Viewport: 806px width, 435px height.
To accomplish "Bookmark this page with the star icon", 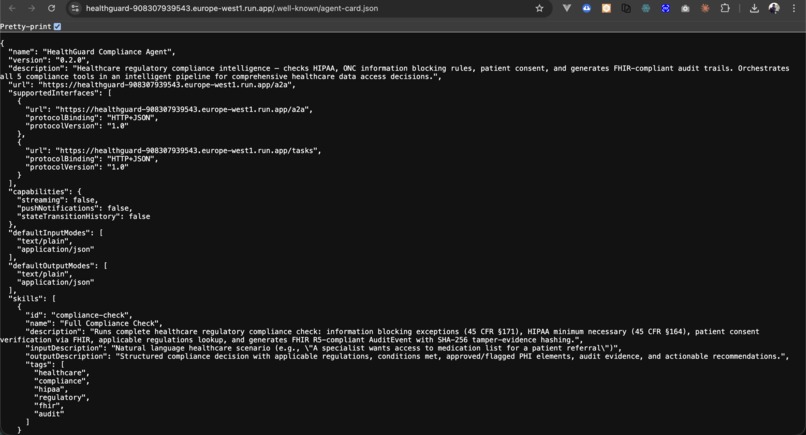I will (539, 8).
